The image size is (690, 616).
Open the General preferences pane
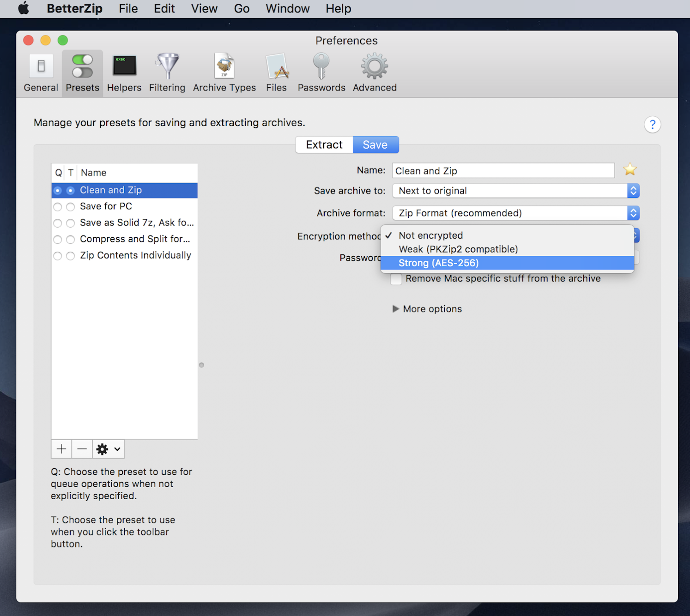41,72
